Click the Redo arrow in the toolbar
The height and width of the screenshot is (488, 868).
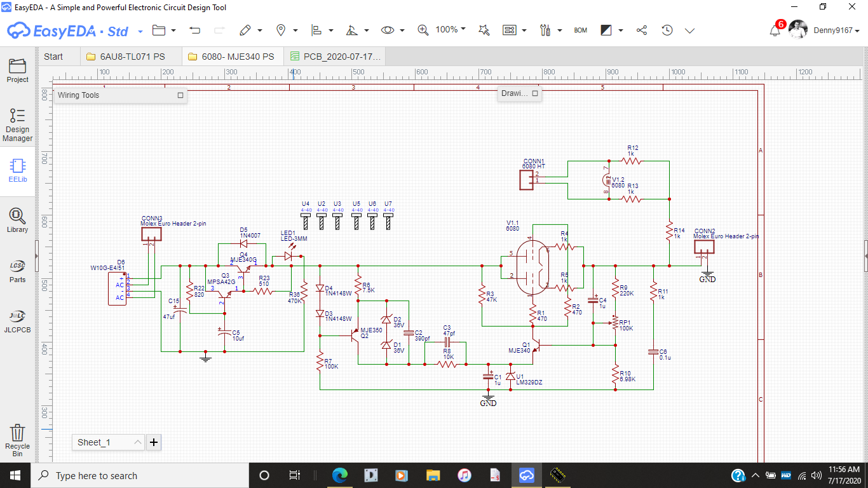pos(219,30)
